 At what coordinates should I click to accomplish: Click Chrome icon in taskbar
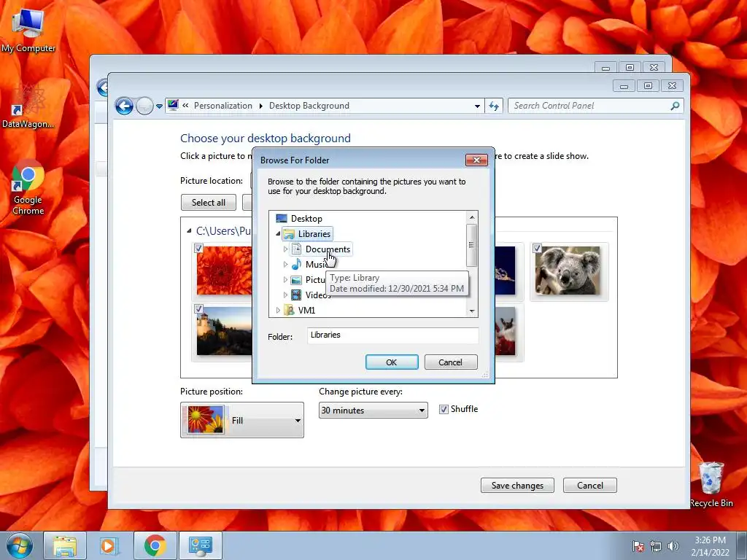tap(155, 545)
